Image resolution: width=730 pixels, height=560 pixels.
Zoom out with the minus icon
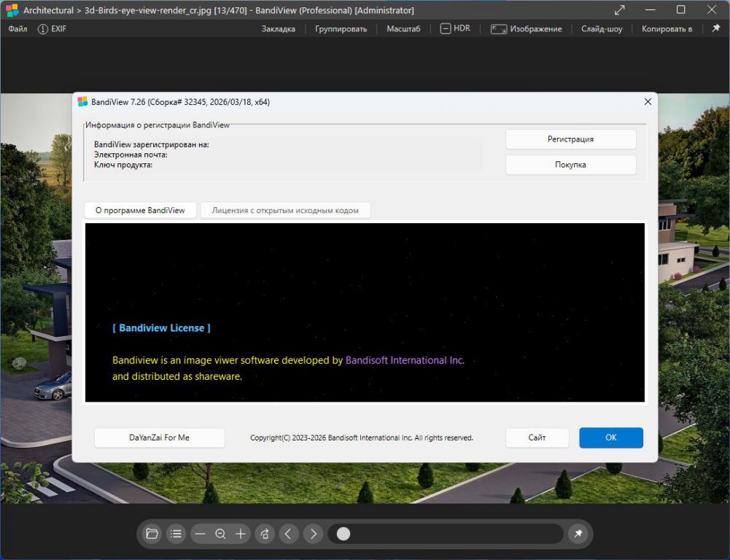201,534
